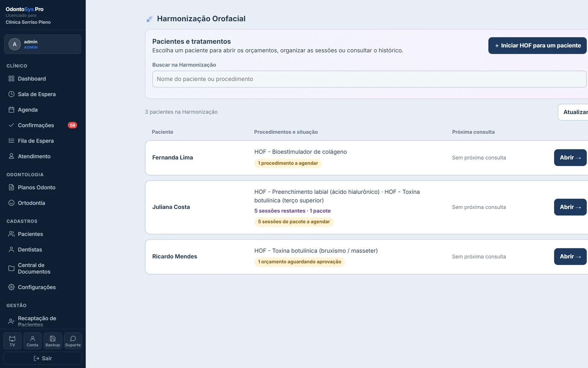This screenshot has height=368, width=588.
Task: Open the 59 badge on Confirmações
Action: (x=72, y=125)
